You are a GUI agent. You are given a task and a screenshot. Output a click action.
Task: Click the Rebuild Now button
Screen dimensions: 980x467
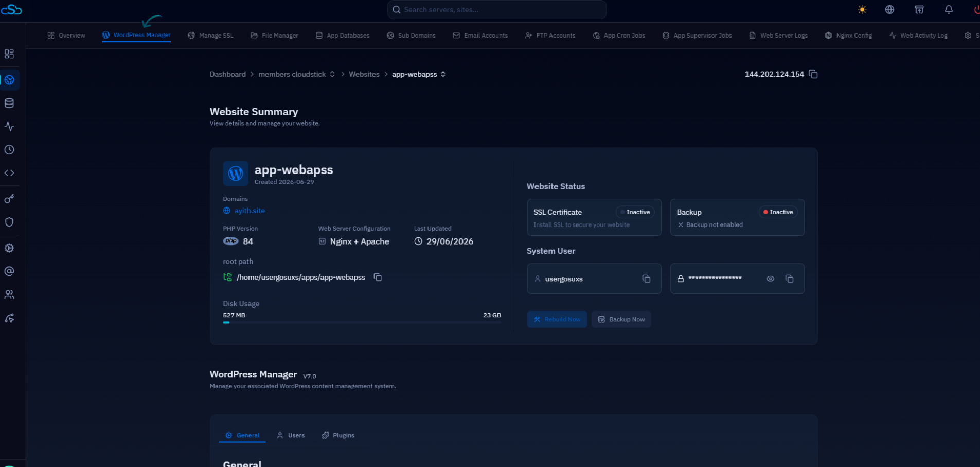[557, 319]
